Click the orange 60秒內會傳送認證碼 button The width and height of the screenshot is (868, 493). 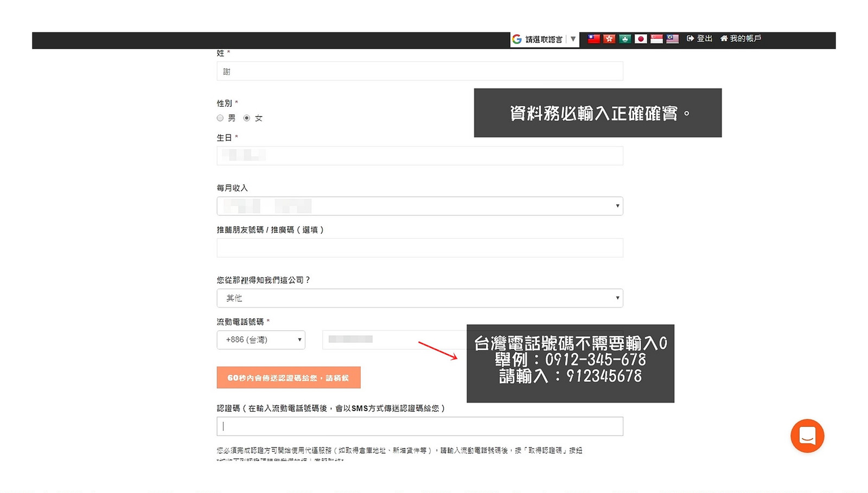coord(288,377)
